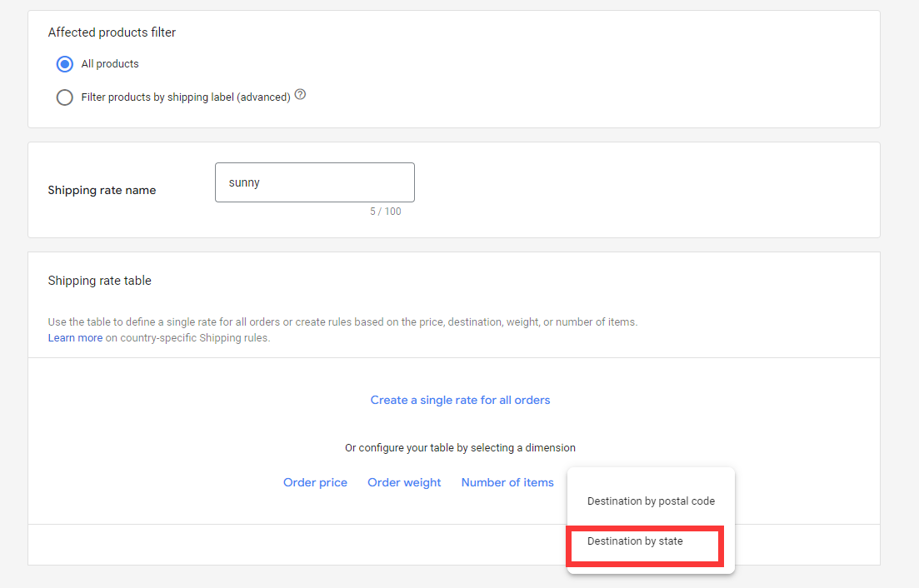The image size is (919, 588).
Task: Select the "Number of items" dimension
Action: pyautogui.click(x=507, y=482)
